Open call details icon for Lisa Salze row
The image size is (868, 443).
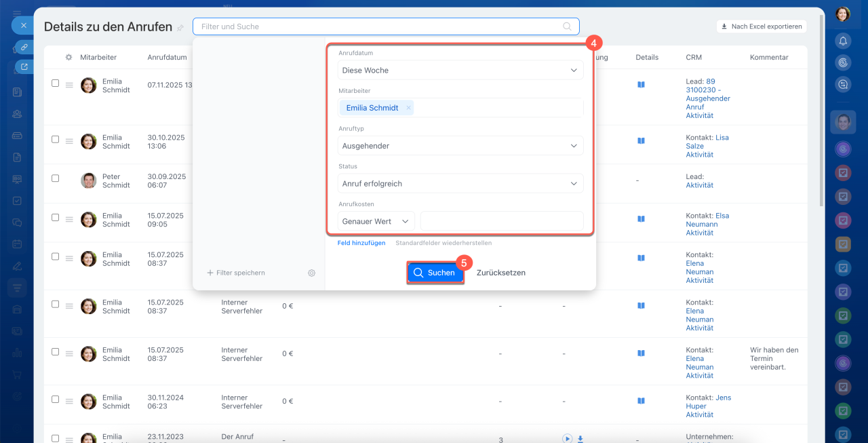click(x=641, y=141)
